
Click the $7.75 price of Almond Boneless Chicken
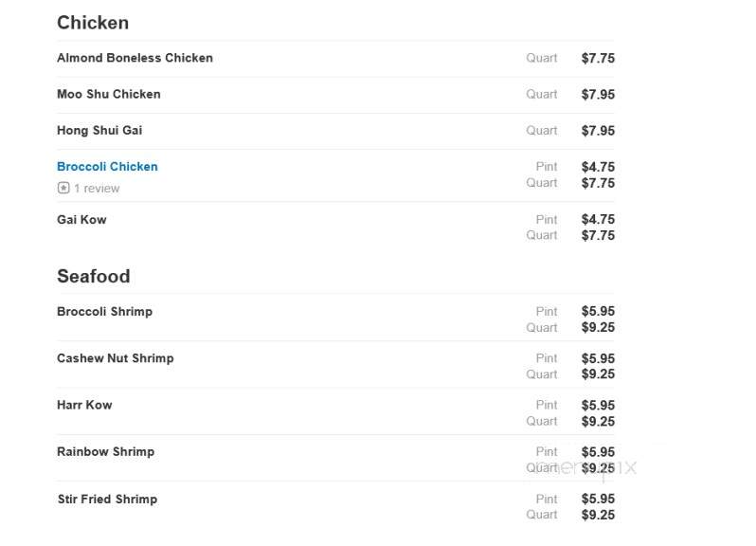tap(598, 59)
